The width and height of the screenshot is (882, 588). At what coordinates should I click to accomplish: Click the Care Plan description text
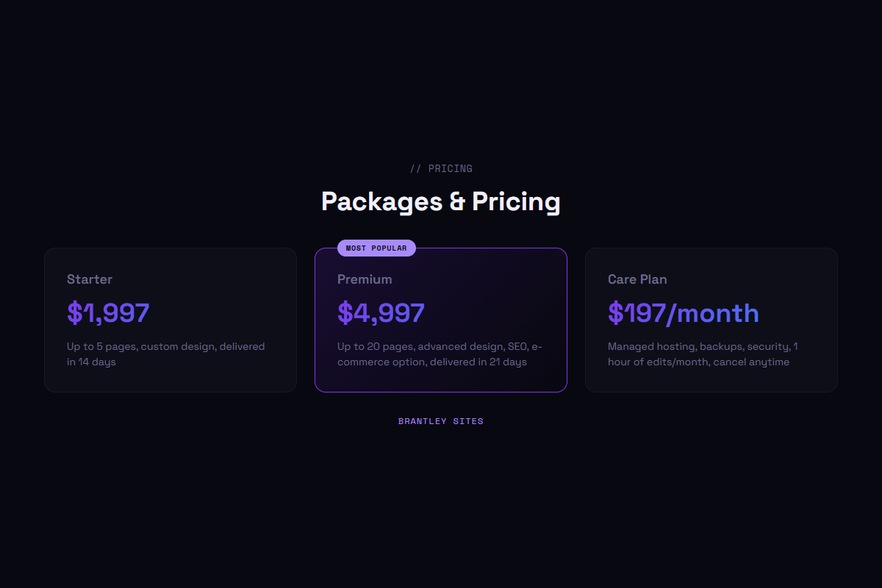click(703, 354)
